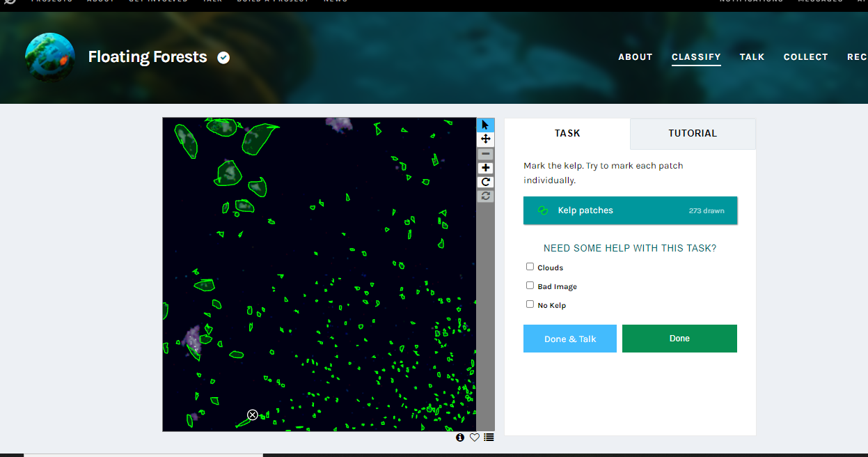Select the Kelp patches drawing tool
The width and height of the screenshot is (868, 457).
tap(630, 210)
